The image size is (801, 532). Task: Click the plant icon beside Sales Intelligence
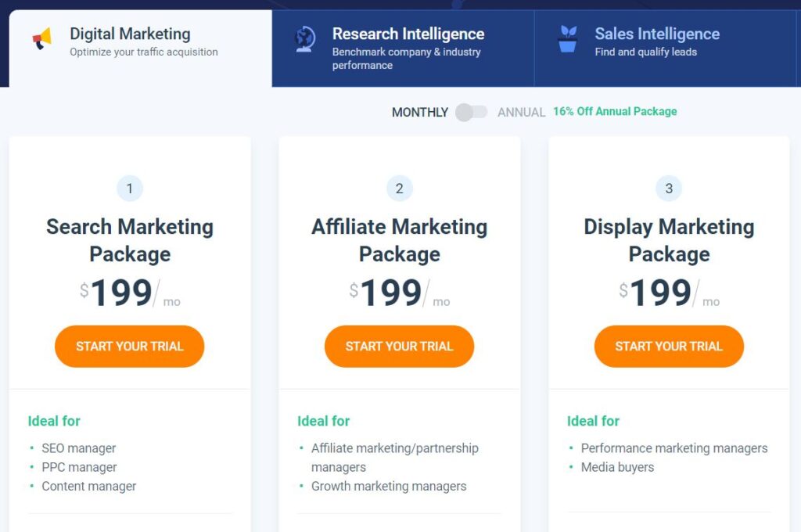tap(566, 37)
